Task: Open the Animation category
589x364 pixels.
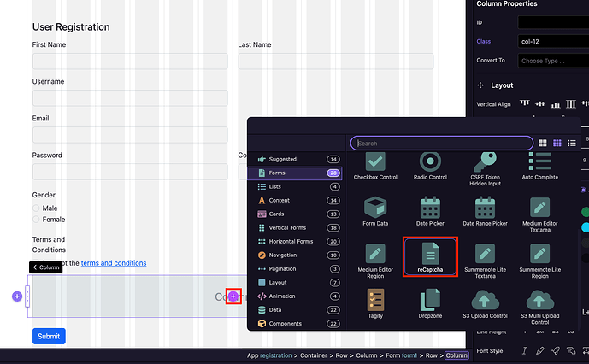Action: pos(295,296)
